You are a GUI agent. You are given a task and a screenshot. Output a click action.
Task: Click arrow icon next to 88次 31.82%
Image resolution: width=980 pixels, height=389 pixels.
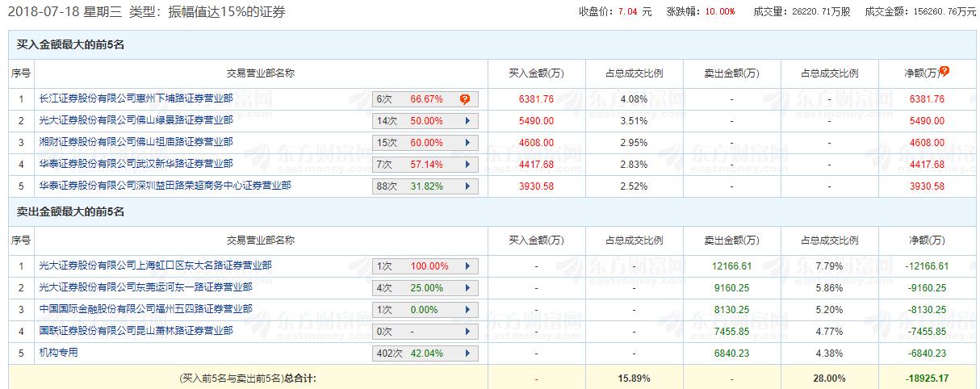467,186
